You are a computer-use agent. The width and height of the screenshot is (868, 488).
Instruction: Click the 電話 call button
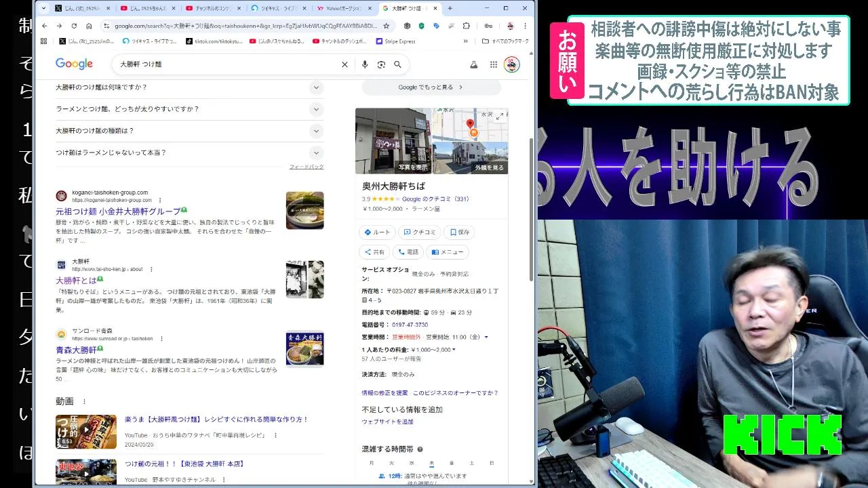click(x=408, y=251)
